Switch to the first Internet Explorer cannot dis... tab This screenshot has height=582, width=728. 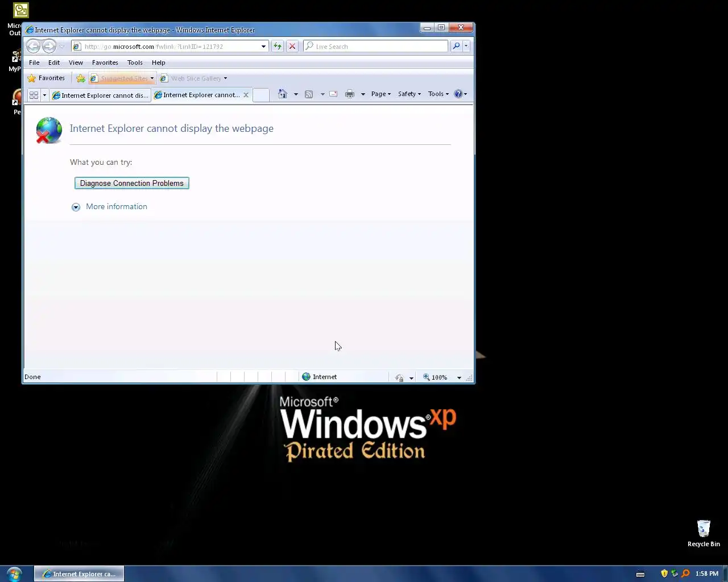point(100,95)
